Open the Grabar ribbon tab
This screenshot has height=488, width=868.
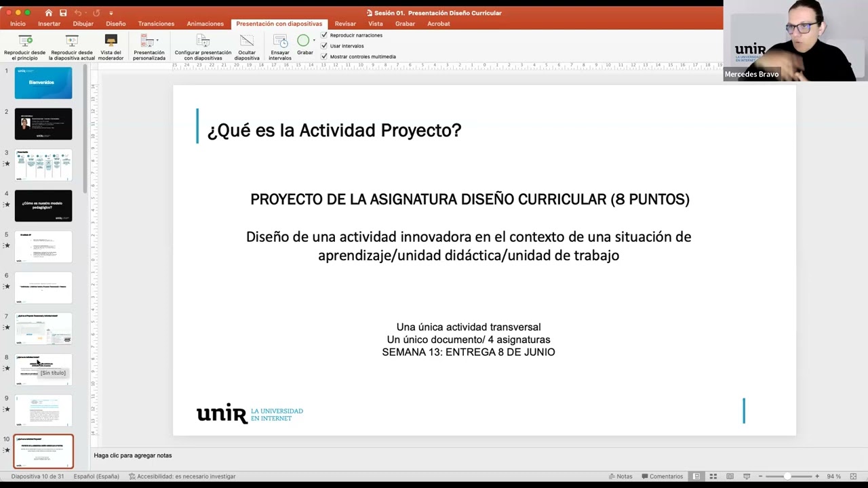click(405, 24)
